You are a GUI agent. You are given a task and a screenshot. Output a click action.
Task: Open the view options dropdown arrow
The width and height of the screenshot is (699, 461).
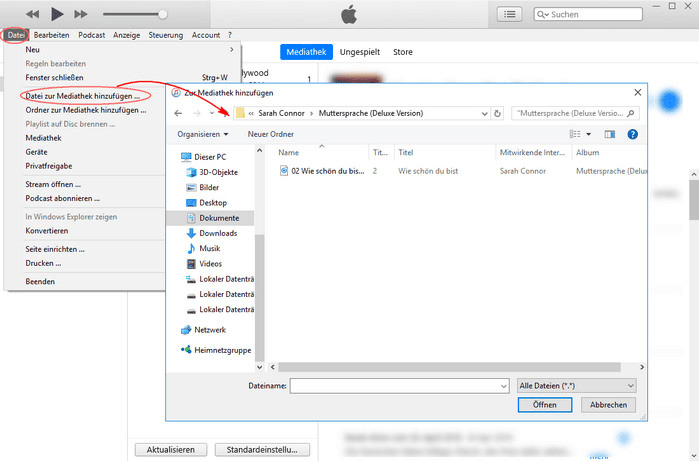click(588, 134)
